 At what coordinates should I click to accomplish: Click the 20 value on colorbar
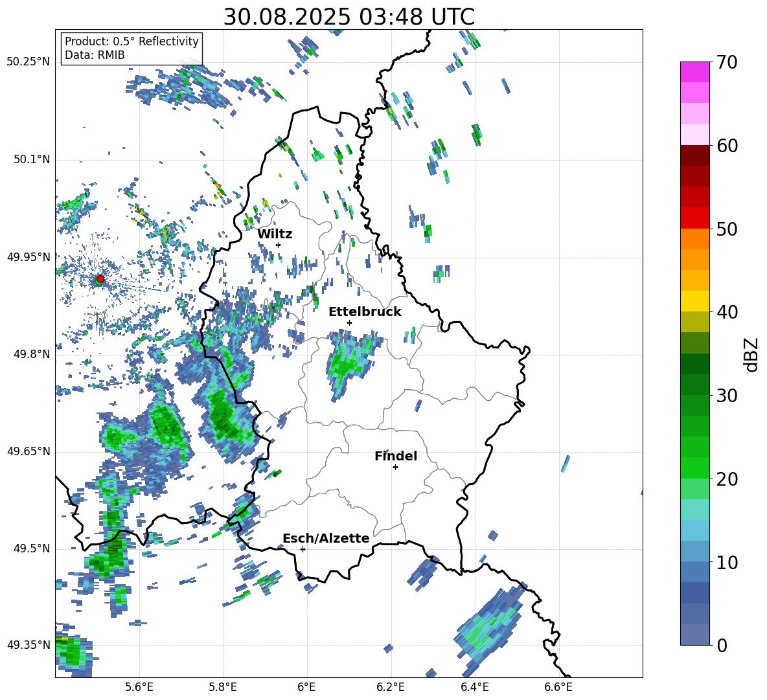727,479
